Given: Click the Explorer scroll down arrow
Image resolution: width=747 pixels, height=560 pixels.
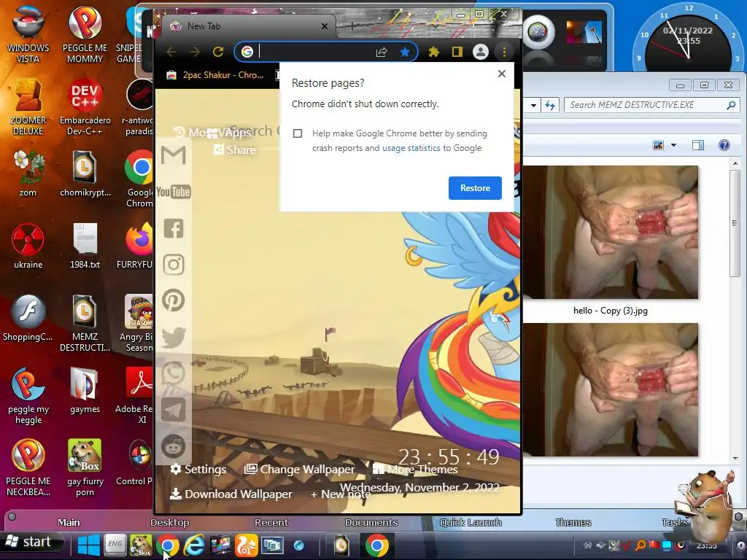Looking at the screenshot, I should pyautogui.click(x=735, y=458).
